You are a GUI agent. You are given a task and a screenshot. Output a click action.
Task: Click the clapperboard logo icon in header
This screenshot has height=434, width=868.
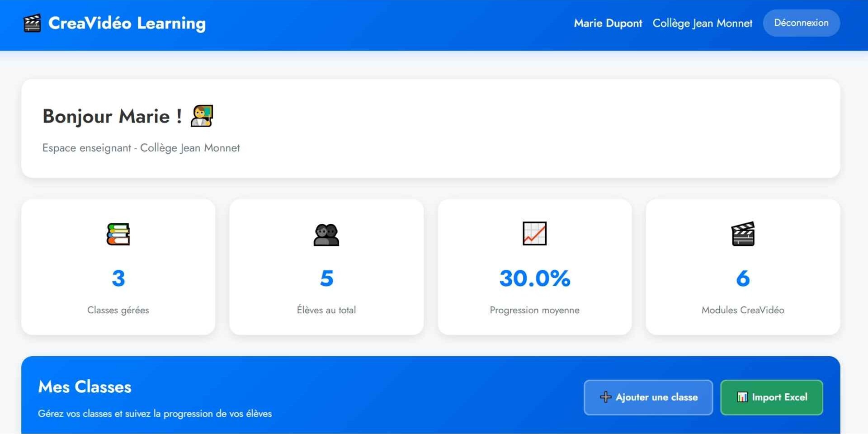[x=32, y=23]
